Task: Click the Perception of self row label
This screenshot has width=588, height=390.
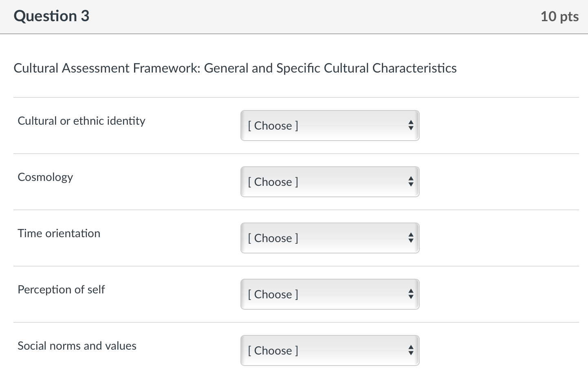Action: point(61,289)
